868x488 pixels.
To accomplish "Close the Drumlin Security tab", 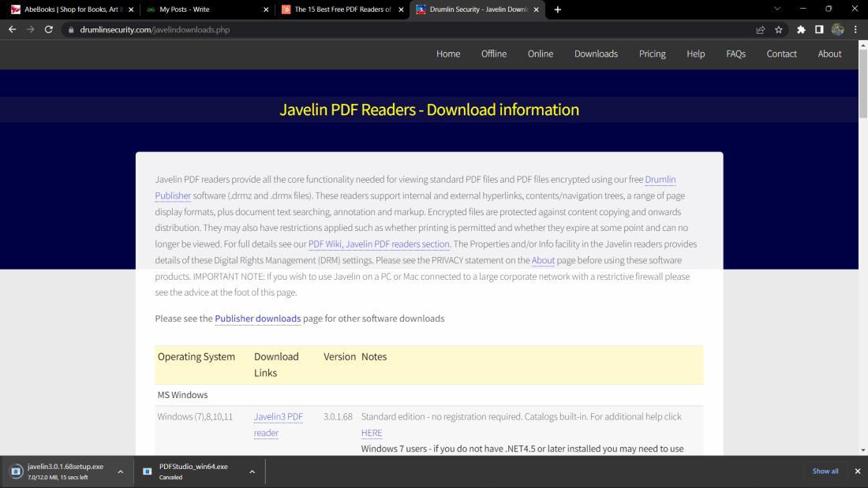I will pyautogui.click(x=537, y=9).
